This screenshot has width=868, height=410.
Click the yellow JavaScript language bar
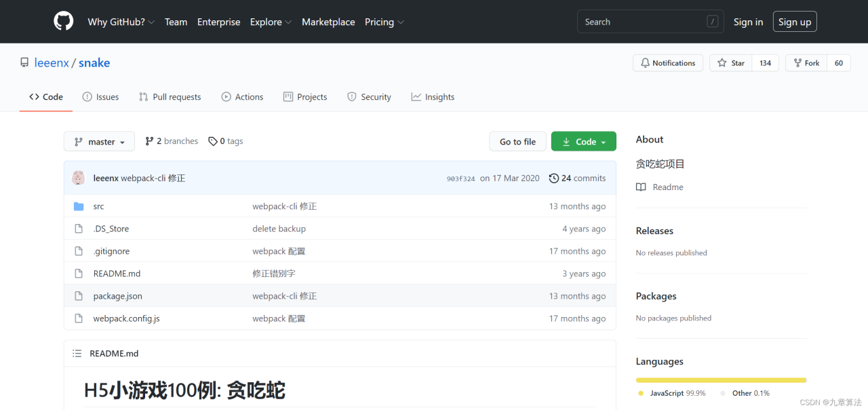tap(720, 380)
